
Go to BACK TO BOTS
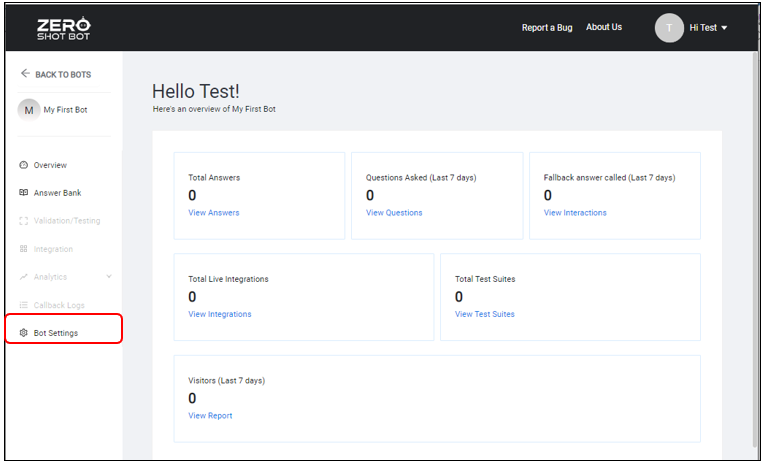click(x=63, y=75)
